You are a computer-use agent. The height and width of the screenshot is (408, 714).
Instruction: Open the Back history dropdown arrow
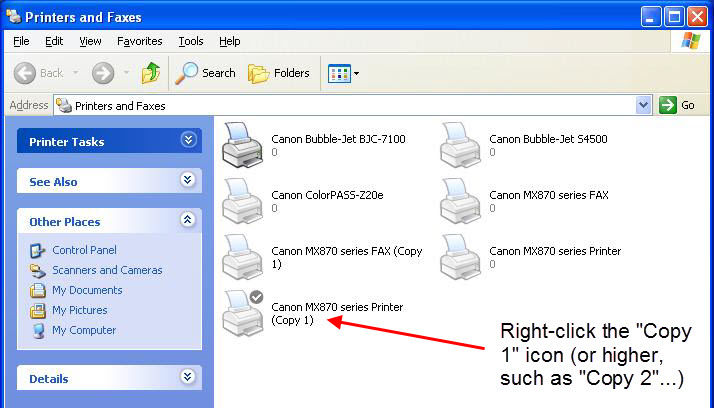[x=76, y=73]
